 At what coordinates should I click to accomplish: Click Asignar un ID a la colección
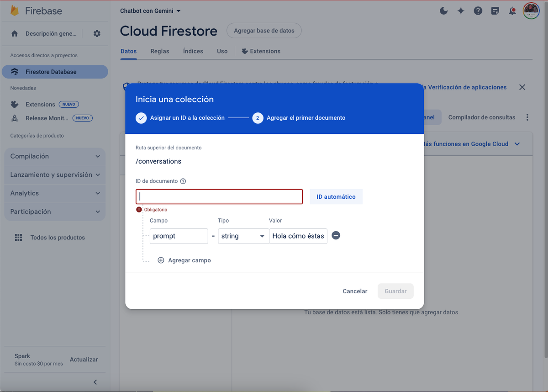coord(187,118)
